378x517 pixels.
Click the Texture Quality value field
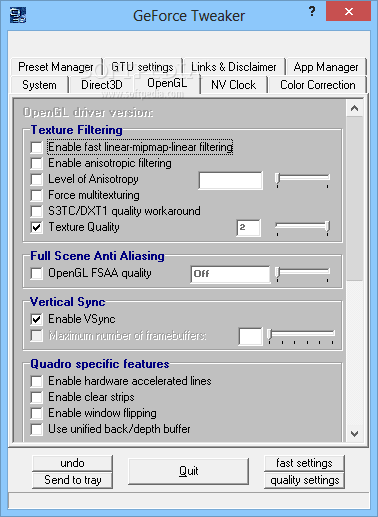pos(249,228)
